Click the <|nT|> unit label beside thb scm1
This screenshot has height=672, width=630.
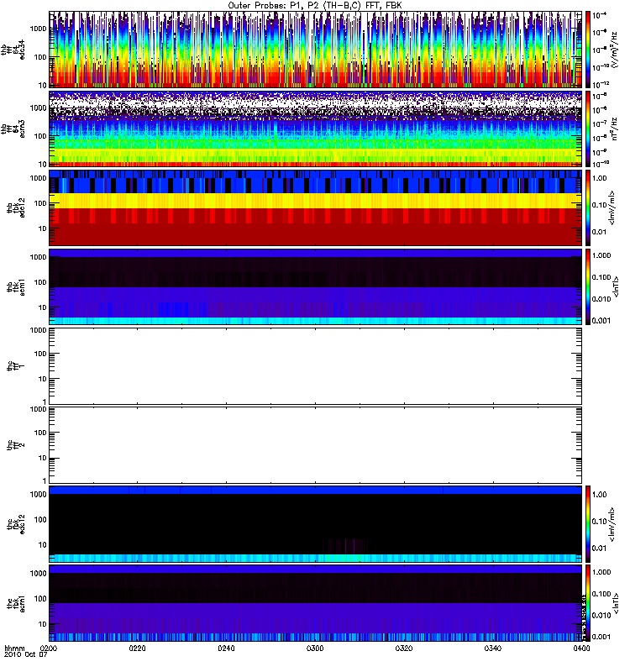coord(616,286)
